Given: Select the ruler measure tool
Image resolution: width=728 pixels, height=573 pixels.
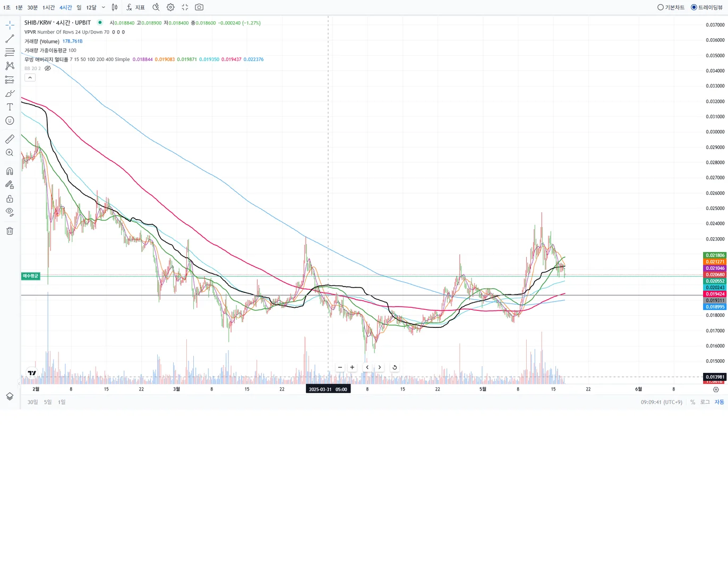Looking at the screenshot, I should (x=10, y=139).
